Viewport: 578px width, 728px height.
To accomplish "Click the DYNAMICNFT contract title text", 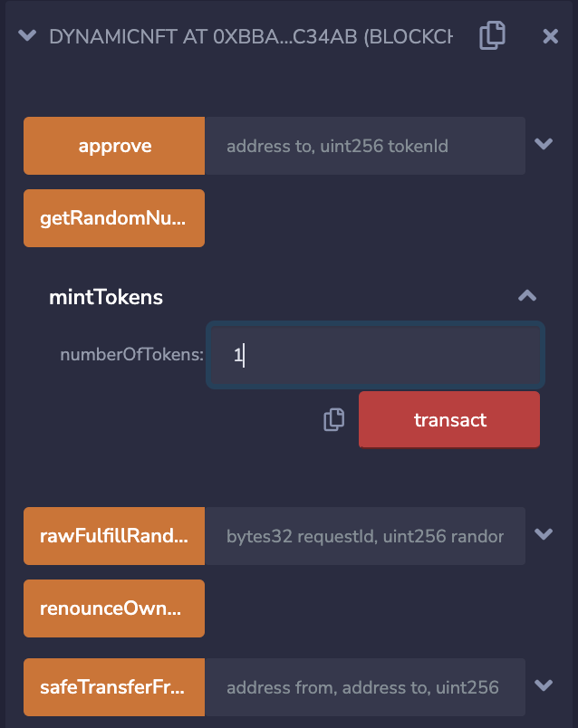I will pyautogui.click(x=250, y=36).
